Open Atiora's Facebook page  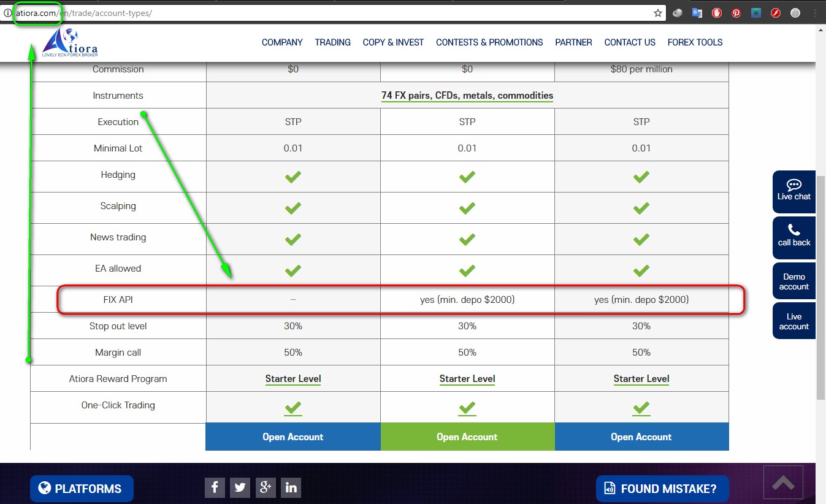(215, 487)
